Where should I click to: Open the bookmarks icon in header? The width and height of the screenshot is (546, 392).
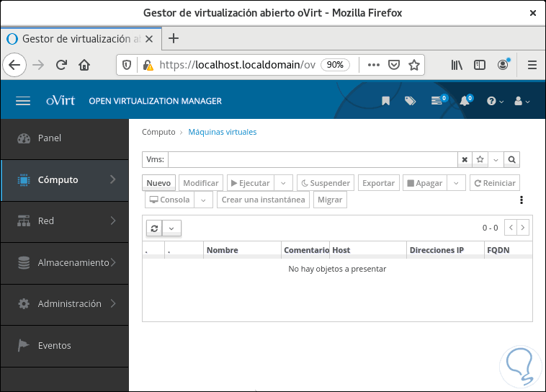385,101
